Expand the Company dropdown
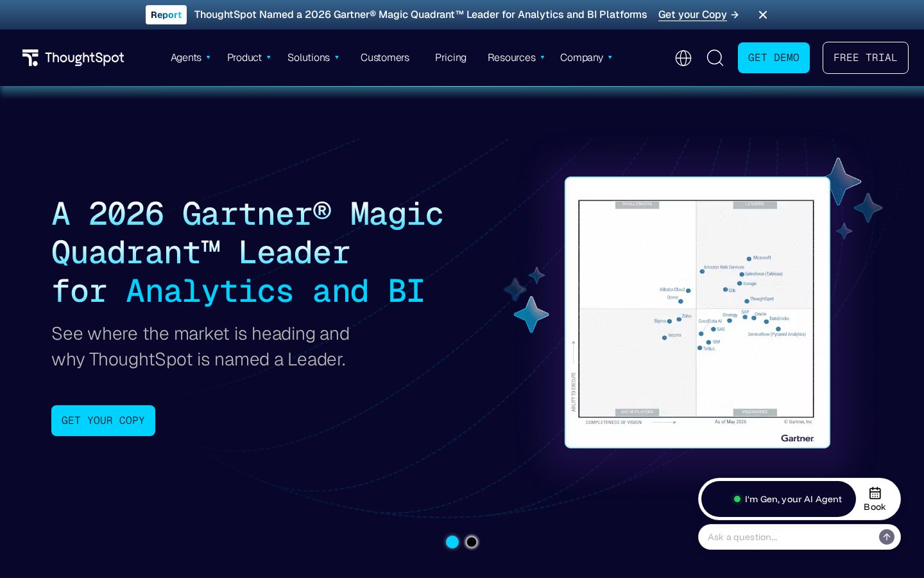924x578 pixels. tap(586, 58)
